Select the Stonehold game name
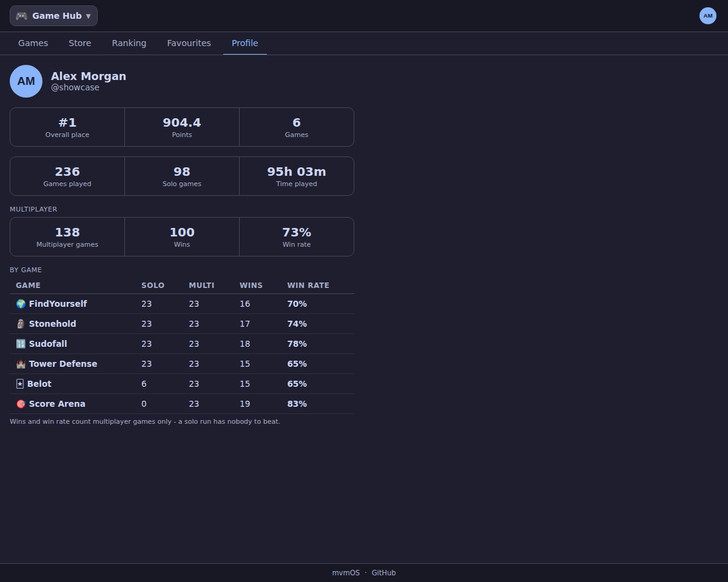 point(53,324)
